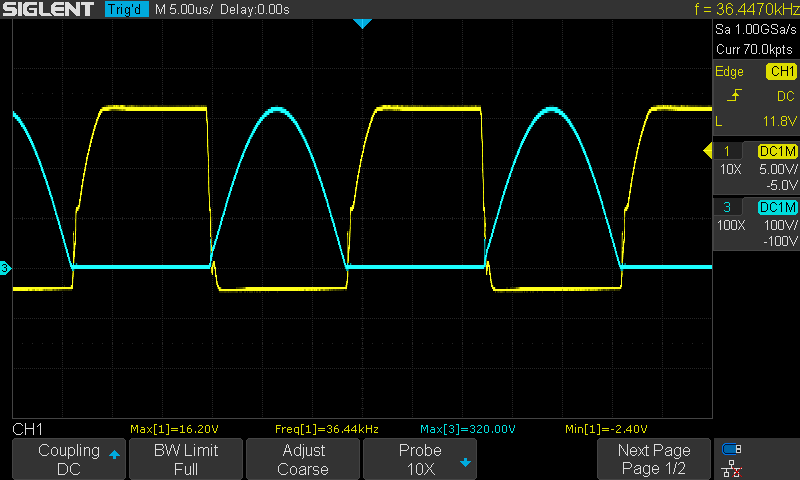Select the Curr 70.0kpts memory depth
Viewport: 800px width, 480px height.
[x=754, y=49]
